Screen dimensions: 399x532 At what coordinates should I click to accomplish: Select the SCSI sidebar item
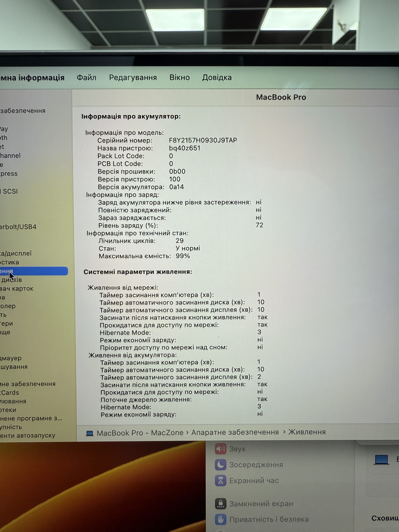(x=9, y=191)
